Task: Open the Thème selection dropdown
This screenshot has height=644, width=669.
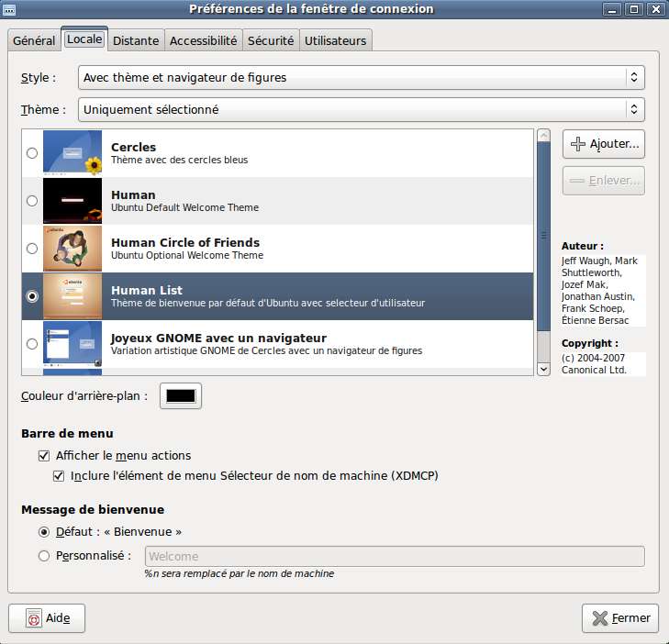Action: 361,109
